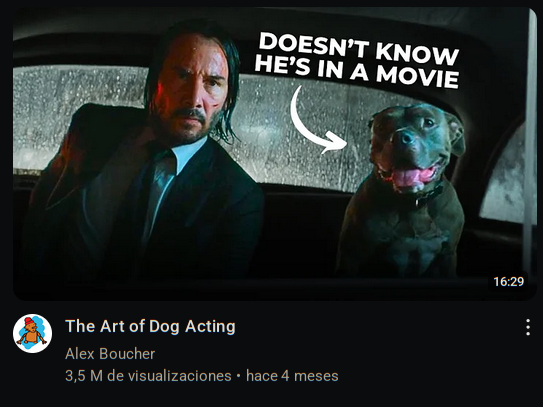Click the hace 4 meses upload date
This screenshot has height=407, width=543.
(x=292, y=376)
